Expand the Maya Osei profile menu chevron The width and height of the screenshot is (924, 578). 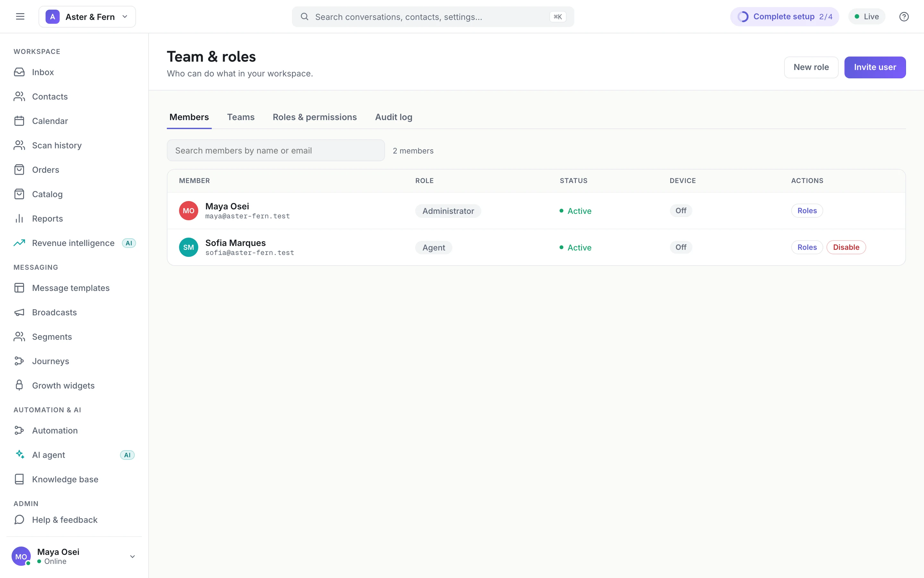[133, 556]
